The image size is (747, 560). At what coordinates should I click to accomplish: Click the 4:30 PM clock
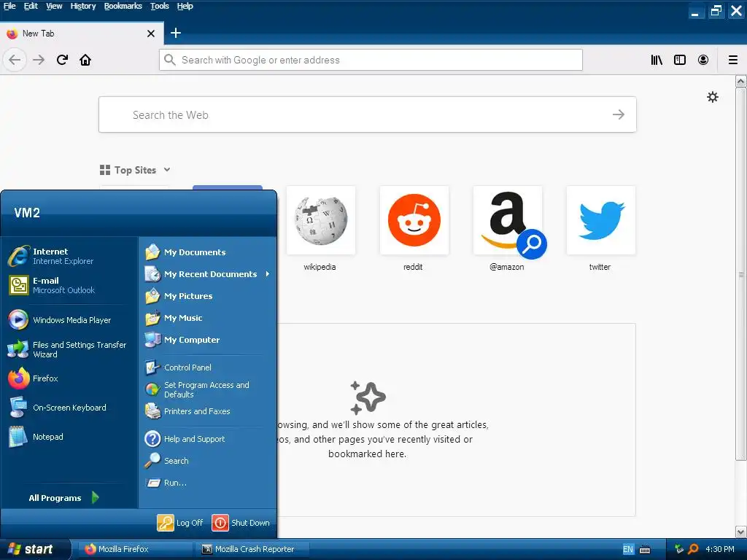tap(720, 549)
